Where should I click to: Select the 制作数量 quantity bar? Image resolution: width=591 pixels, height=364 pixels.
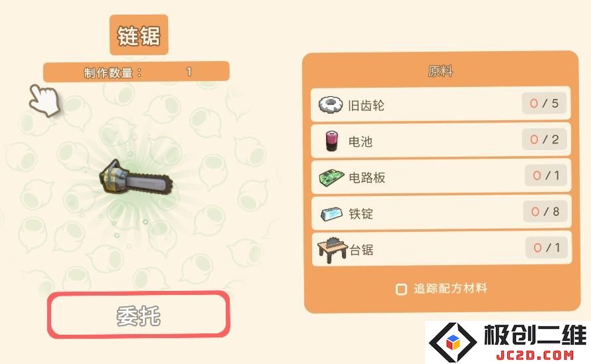tap(136, 72)
